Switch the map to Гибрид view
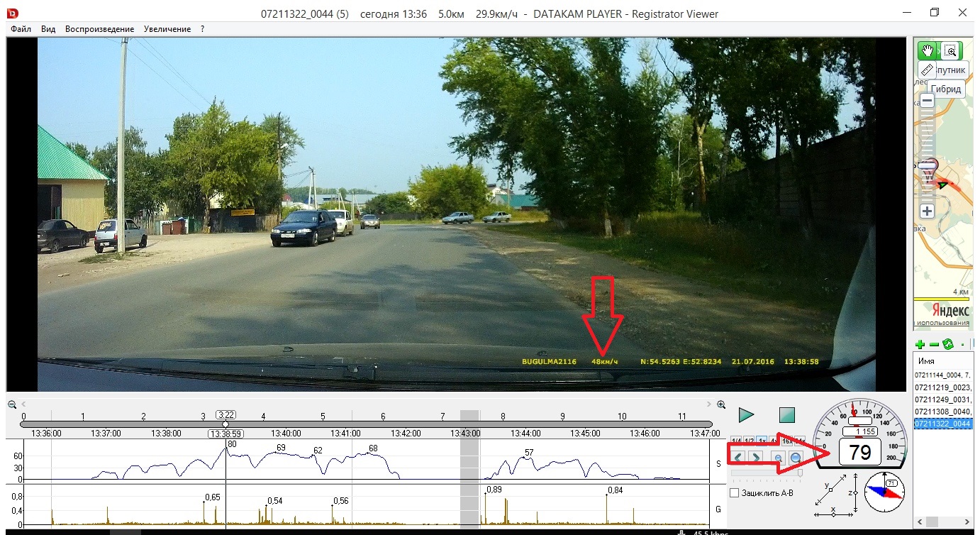This screenshot has width=980, height=535. 947,89
